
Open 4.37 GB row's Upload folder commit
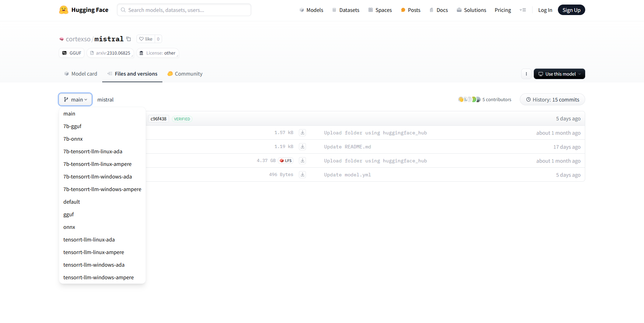376,161
